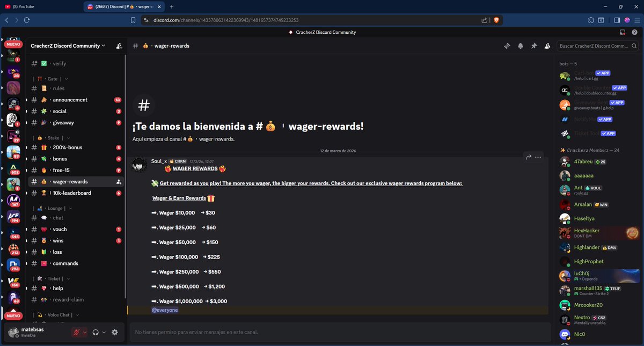
Task: Open Ticket Tool bot profile
Action: coord(598,134)
